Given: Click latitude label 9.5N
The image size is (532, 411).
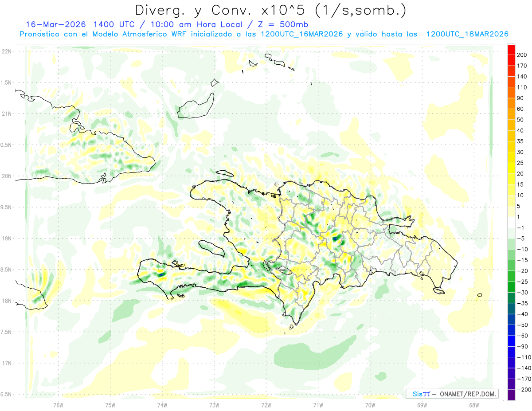Looking at the screenshot, I should coord(7,207).
